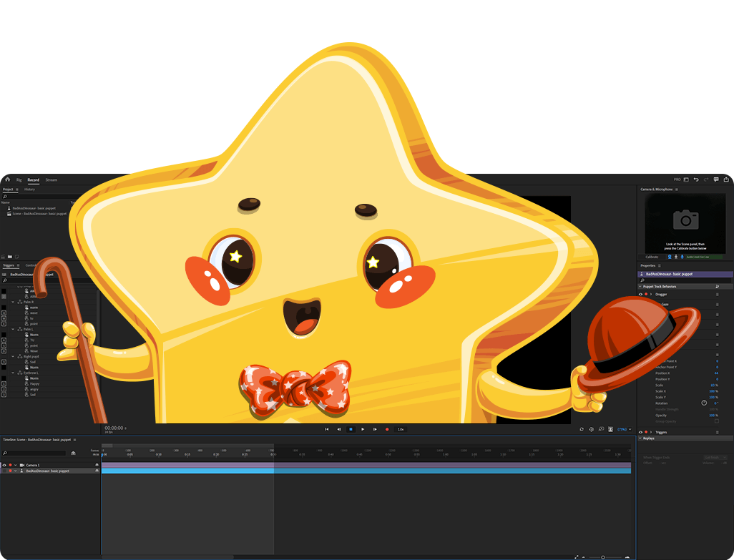Open the share/export icon at top right
This screenshot has width=734, height=560.
click(725, 180)
